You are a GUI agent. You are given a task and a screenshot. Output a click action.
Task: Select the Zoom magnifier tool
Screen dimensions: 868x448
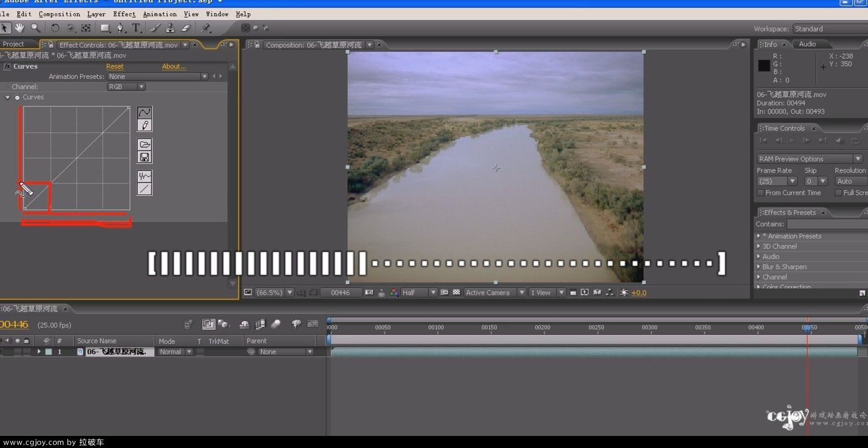point(36,28)
